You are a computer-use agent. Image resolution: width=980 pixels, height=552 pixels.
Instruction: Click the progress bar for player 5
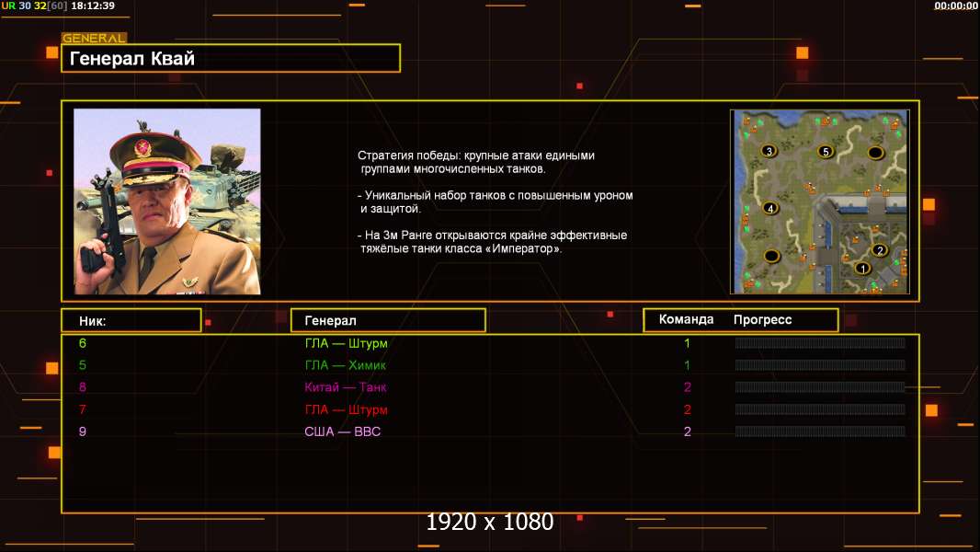[x=820, y=364]
